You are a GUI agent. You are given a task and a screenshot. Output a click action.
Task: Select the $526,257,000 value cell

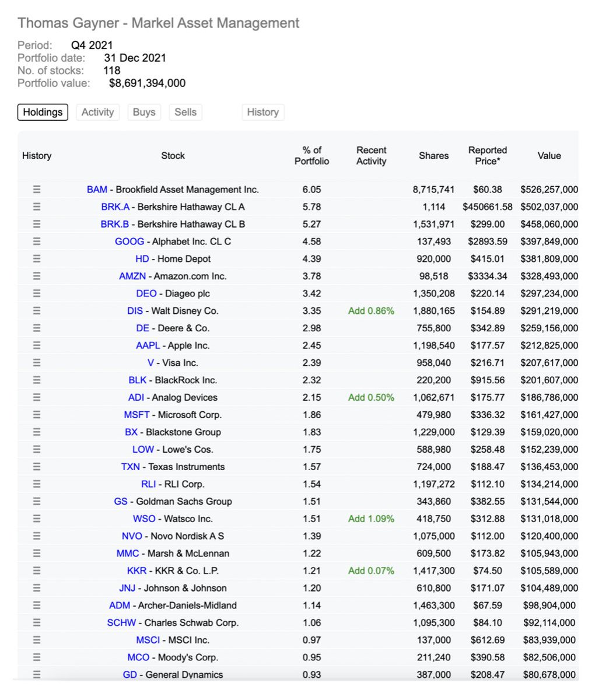549,190
